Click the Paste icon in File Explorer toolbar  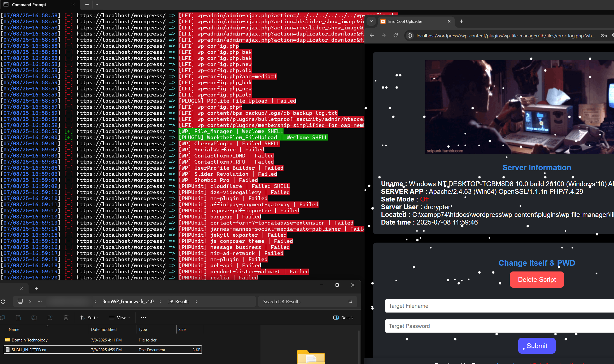click(x=18, y=318)
